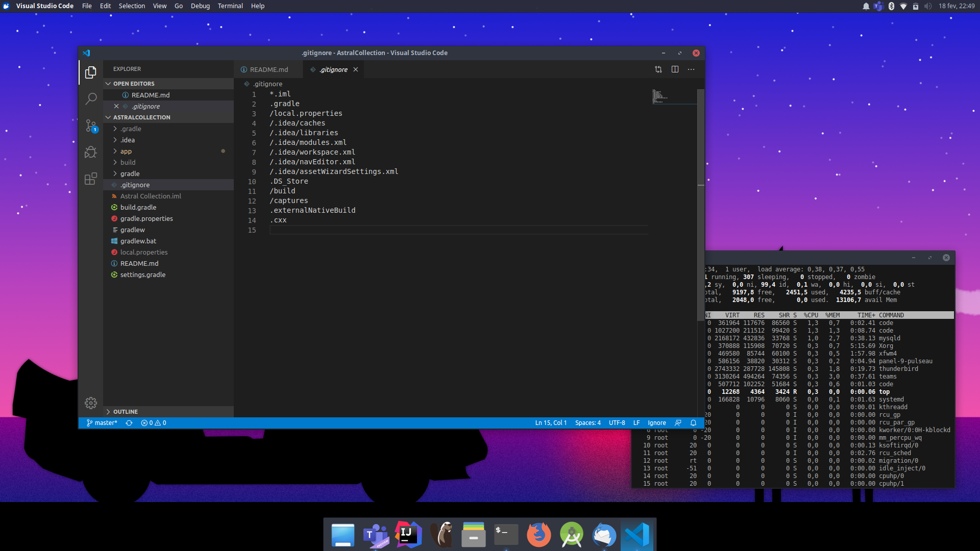Open the Edit menu
Viewport: 980px width, 551px height.
(105, 6)
